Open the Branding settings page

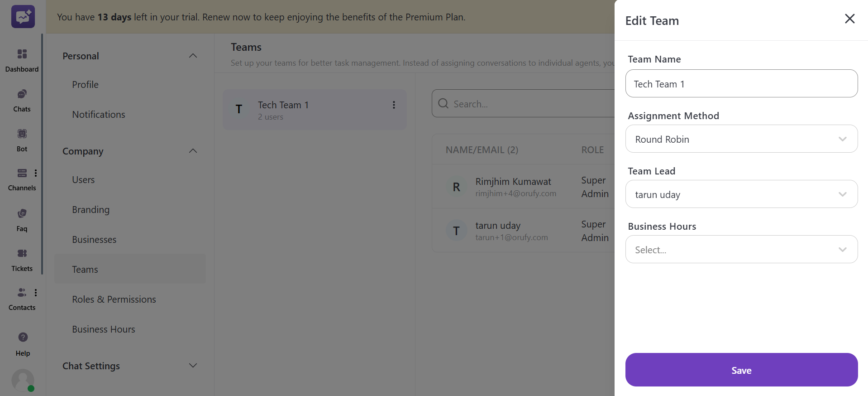click(x=91, y=210)
